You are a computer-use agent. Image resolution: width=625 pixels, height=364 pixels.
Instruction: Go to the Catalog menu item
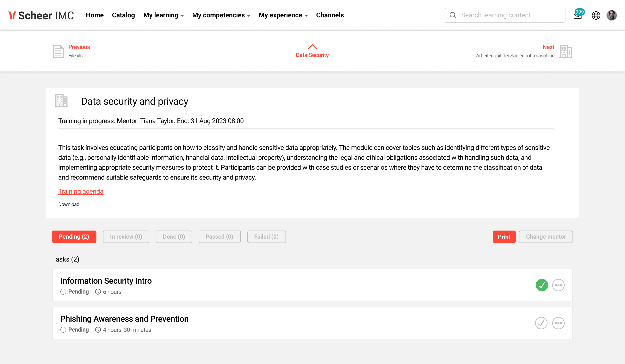pos(123,15)
